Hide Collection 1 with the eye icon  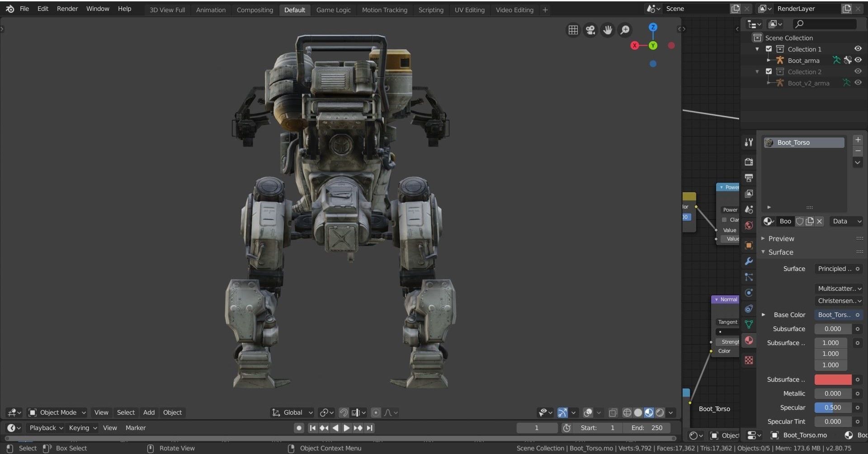pos(858,49)
